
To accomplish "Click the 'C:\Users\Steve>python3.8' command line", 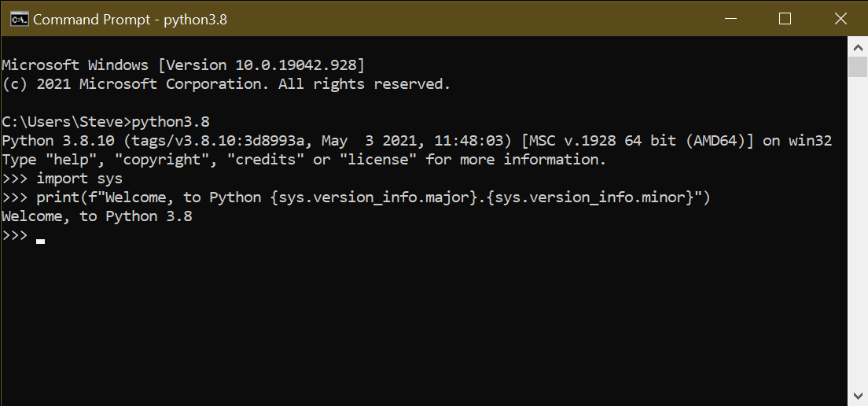I will pyautogui.click(x=106, y=122).
